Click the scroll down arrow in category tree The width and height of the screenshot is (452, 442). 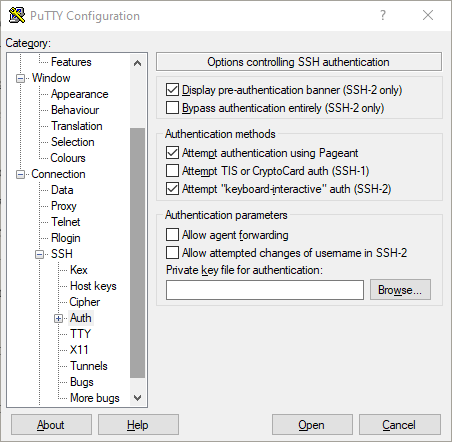click(137, 398)
